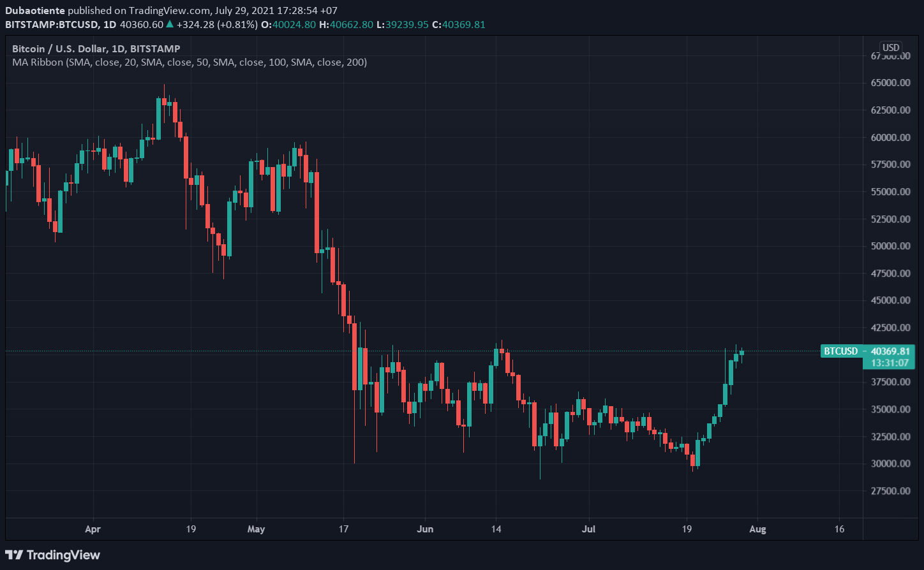Click the 17 date label on time axis
The height and width of the screenshot is (570, 924).
click(343, 529)
